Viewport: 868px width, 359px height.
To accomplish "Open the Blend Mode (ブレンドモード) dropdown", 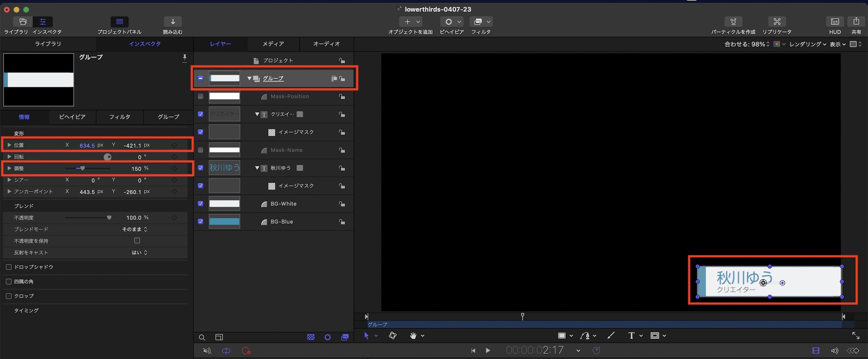I will pos(135,229).
